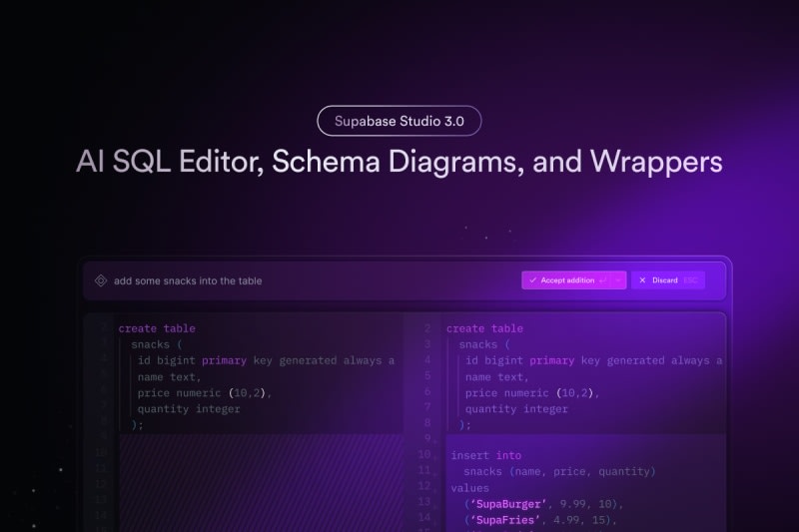
Task: Click the X icon on Discard button
Action: pos(642,280)
